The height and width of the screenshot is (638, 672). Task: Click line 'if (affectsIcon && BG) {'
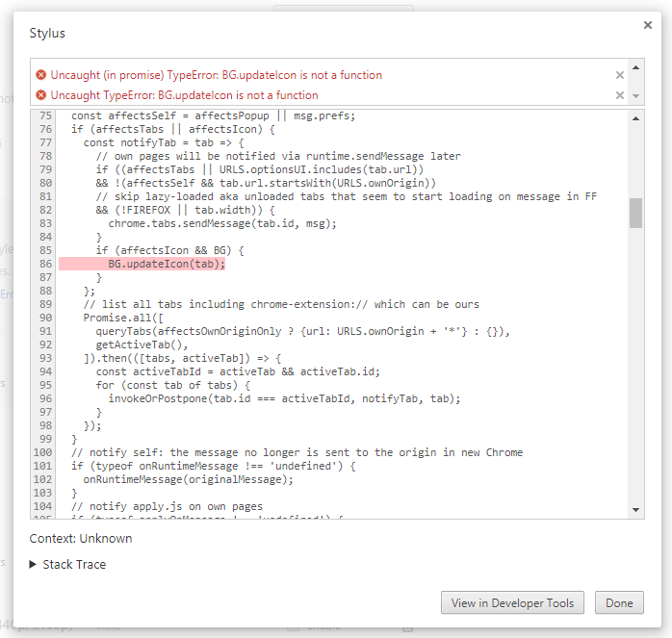[169, 250]
